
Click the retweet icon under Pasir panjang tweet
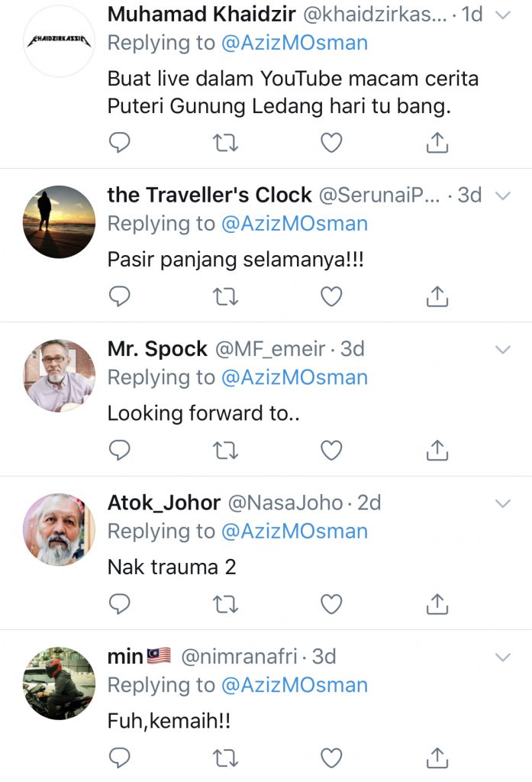point(225,296)
